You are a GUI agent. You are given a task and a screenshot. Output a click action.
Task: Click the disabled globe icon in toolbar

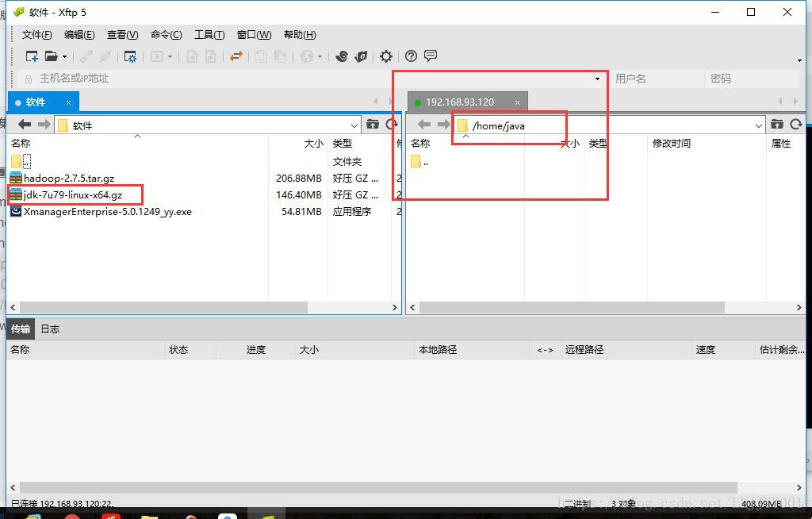point(307,56)
